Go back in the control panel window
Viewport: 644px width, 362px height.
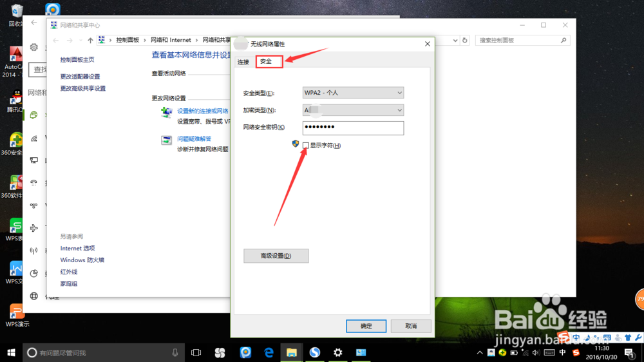56,41
